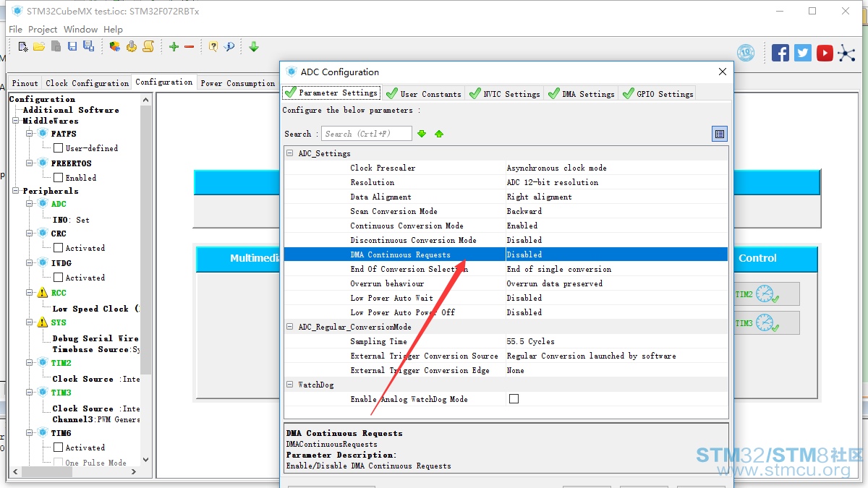Open the Twitter icon in toolbar
The image size is (868, 488).
click(x=803, y=53)
